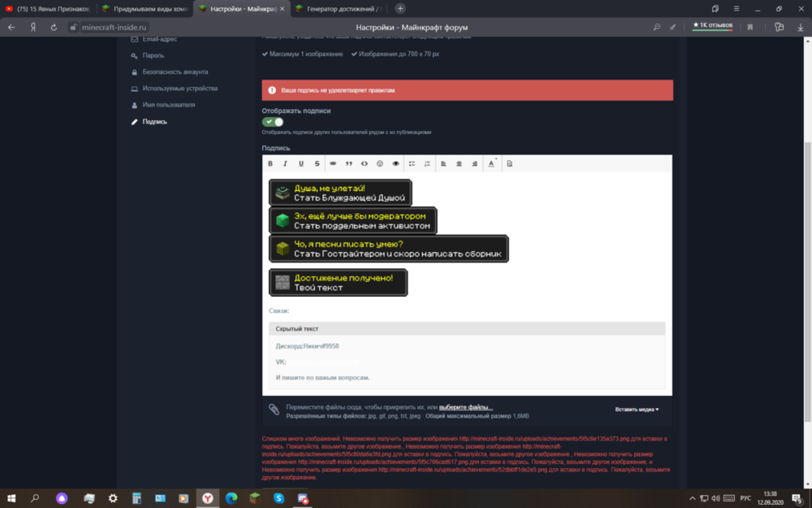Open the font color dropdown in toolbar
Viewport: 812px width, 508px height.
coord(492,164)
